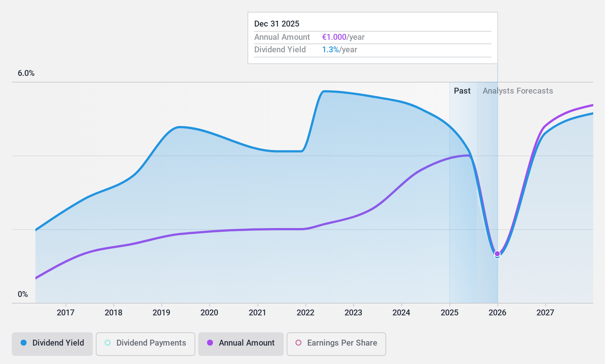Click the 0% y-axis label
605x364 pixels.
point(23,294)
